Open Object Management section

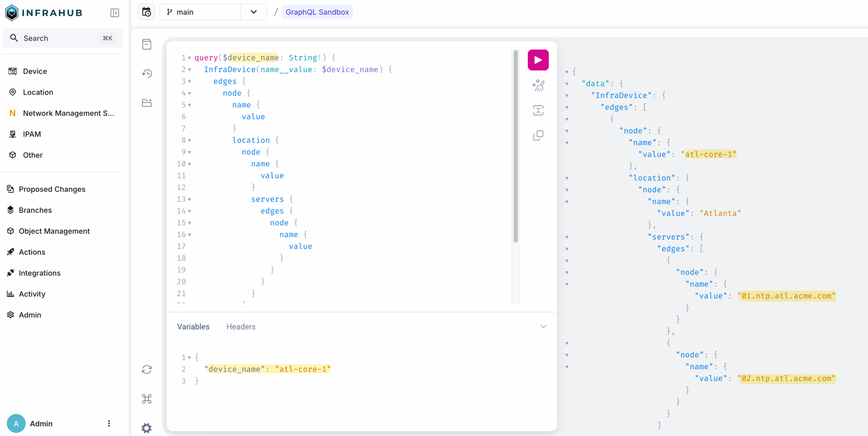[x=62, y=231]
